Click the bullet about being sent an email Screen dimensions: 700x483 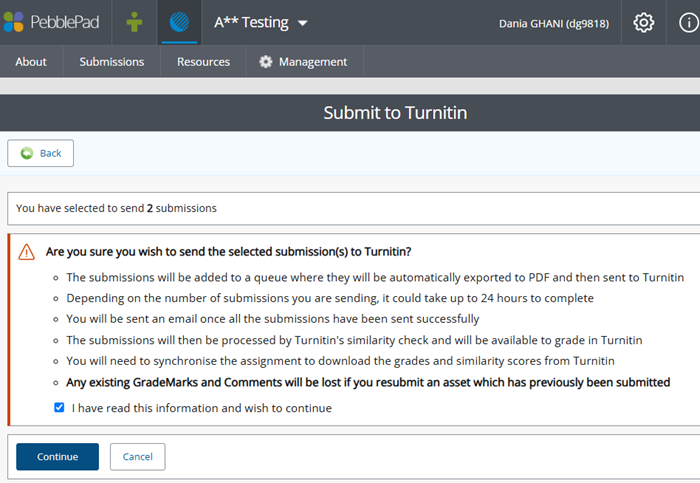273,319
